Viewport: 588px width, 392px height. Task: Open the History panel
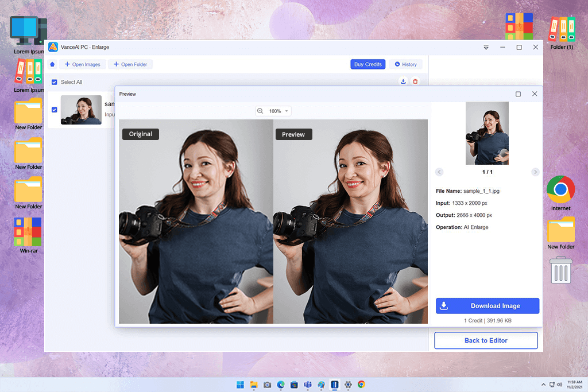[406, 64]
